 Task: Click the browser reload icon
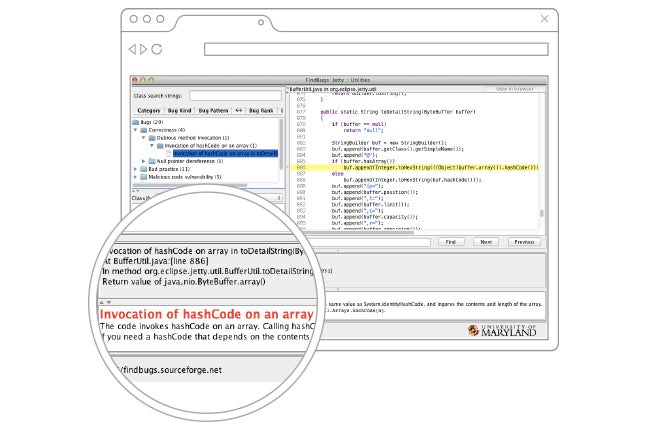[157, 49]
